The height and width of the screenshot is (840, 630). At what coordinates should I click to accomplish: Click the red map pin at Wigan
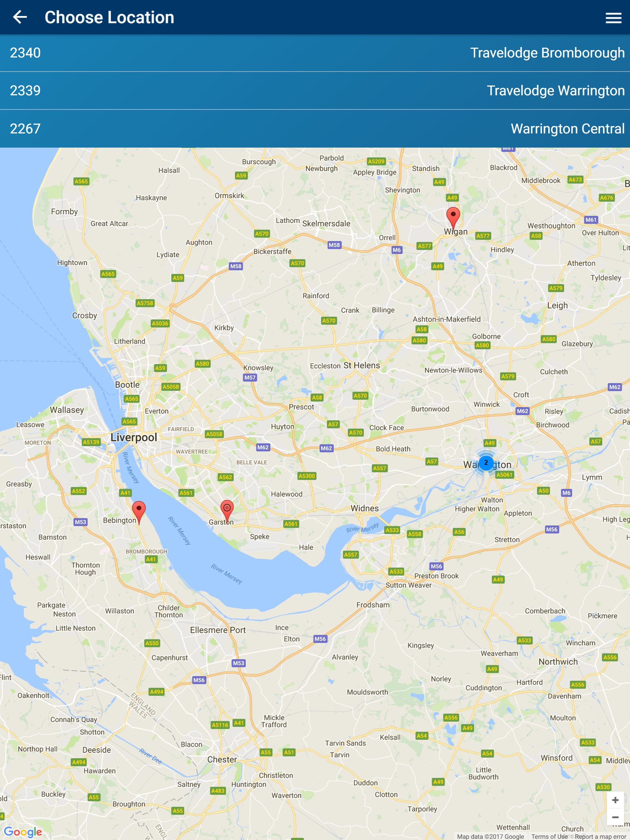click(x=453, y=216)
